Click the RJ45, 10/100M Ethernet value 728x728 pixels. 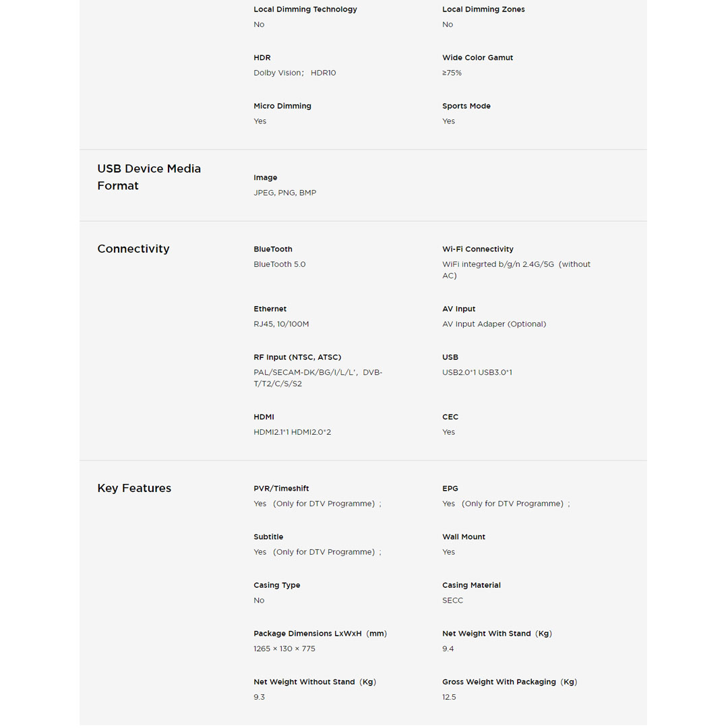tap(281, 324)
